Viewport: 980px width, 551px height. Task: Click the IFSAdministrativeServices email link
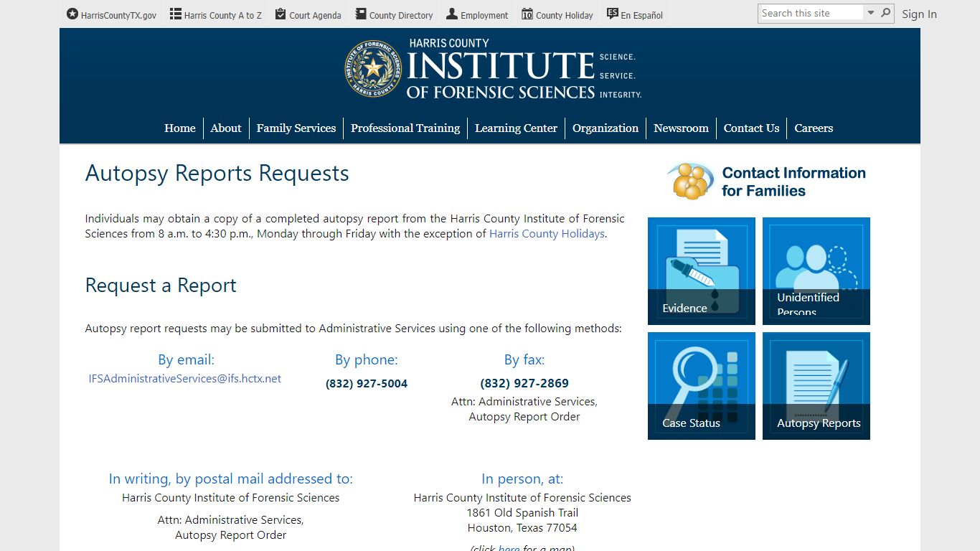click(185, 379)
